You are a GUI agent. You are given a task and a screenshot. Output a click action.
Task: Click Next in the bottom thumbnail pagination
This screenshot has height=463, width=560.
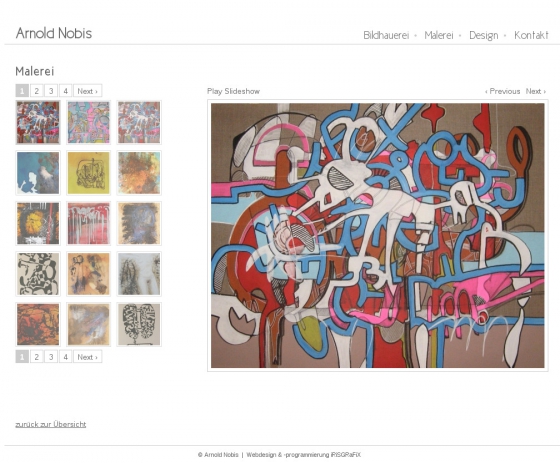point(88,357)
